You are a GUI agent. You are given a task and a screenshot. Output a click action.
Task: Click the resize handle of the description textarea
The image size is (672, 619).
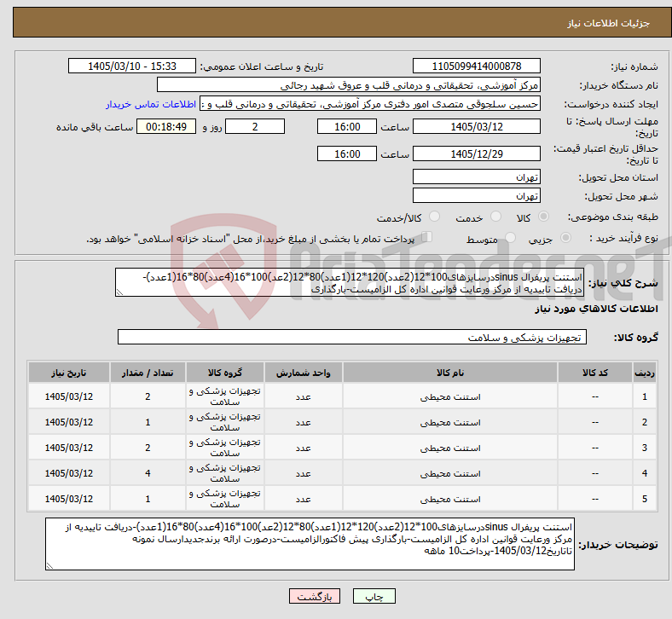click(x=119, y=292)
